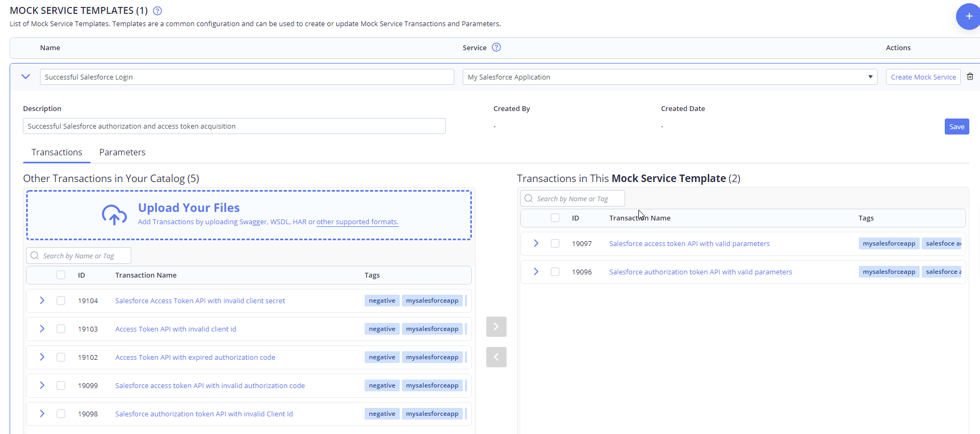Expand transaction 19099 details
The image size is (980, 434).
point(42,385)
